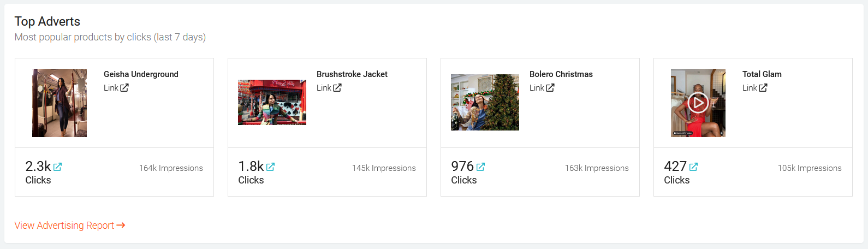The height and width of the screenshot is (249, 868).
Task: Open the Geisha Underground advert thumbnail
Action: [x=60, y=103]
